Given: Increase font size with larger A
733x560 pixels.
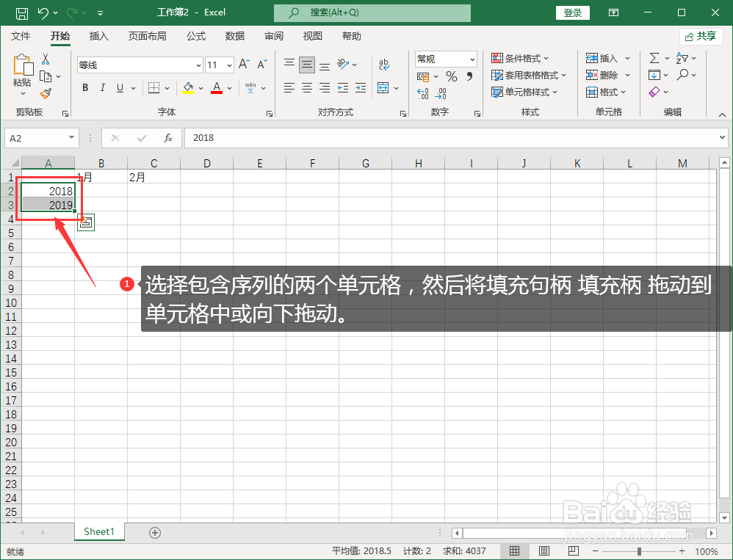Looking at the screenshot, I should tap(244, 64).
